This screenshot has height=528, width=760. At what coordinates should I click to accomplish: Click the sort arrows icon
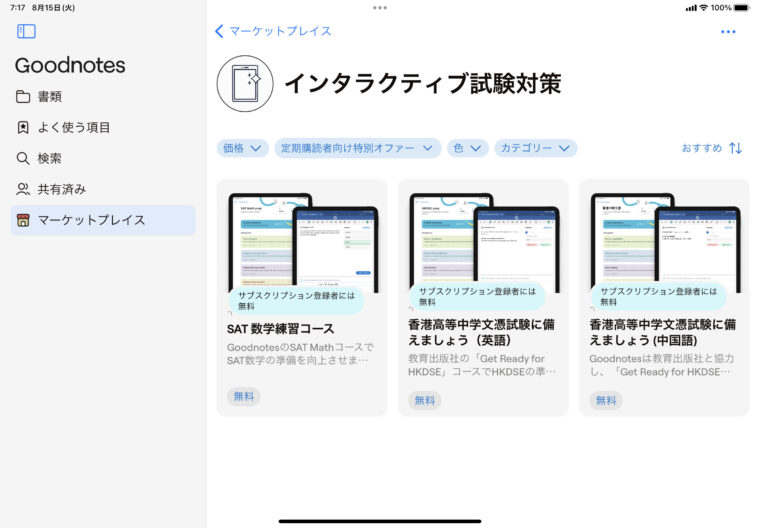point(736,148)
